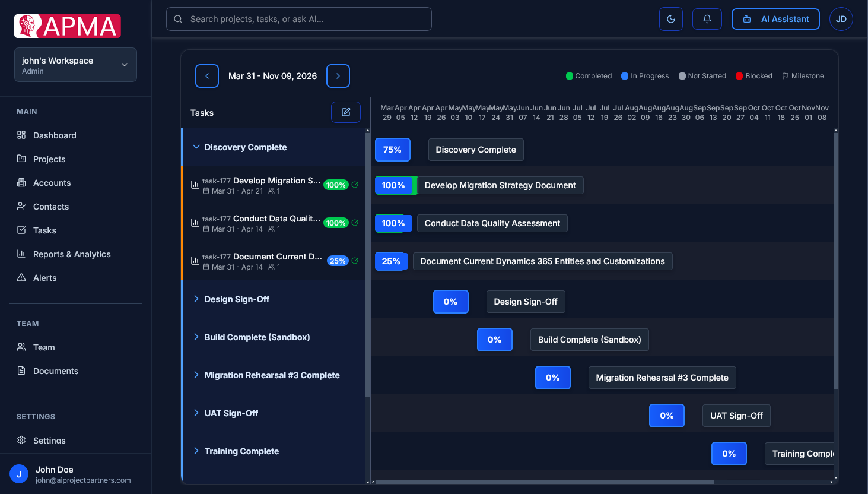Collapse the Discovery Complete milestone group

point(196,147)
